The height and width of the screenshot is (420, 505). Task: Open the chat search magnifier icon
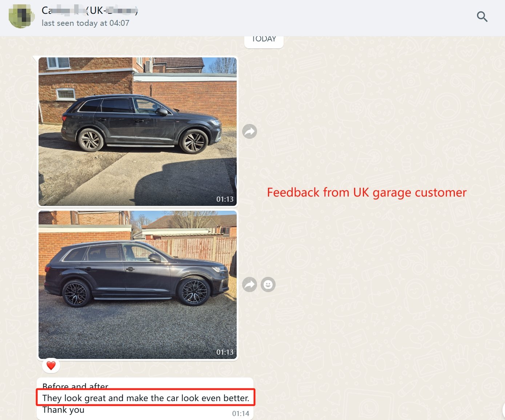pyautogui.click(x=482, y=17)
